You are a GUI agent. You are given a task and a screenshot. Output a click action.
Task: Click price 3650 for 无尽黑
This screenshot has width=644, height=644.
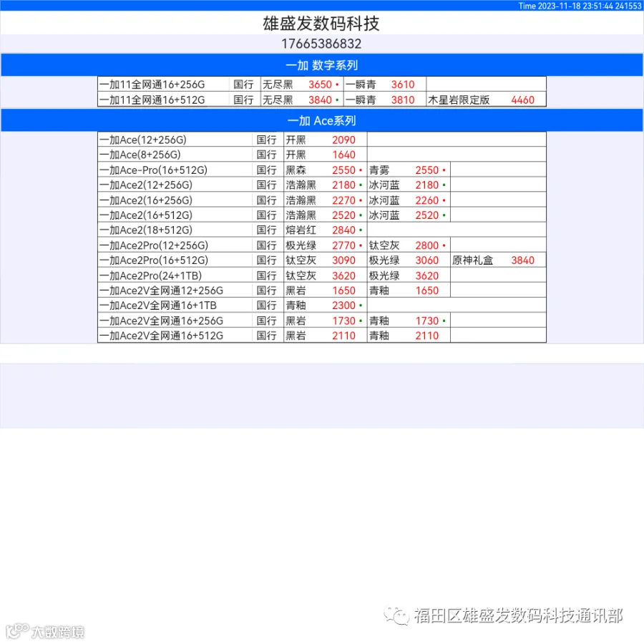pos(320,84)
